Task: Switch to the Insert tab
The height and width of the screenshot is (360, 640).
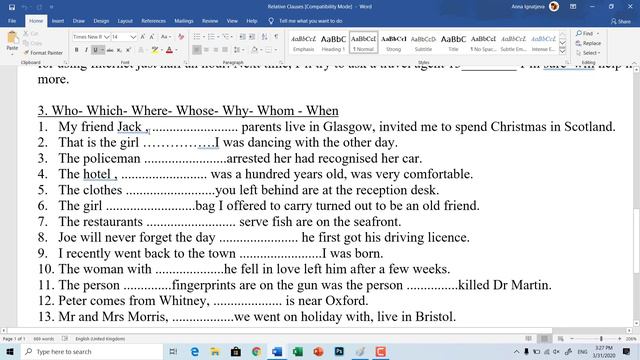Action: point(58,21)
